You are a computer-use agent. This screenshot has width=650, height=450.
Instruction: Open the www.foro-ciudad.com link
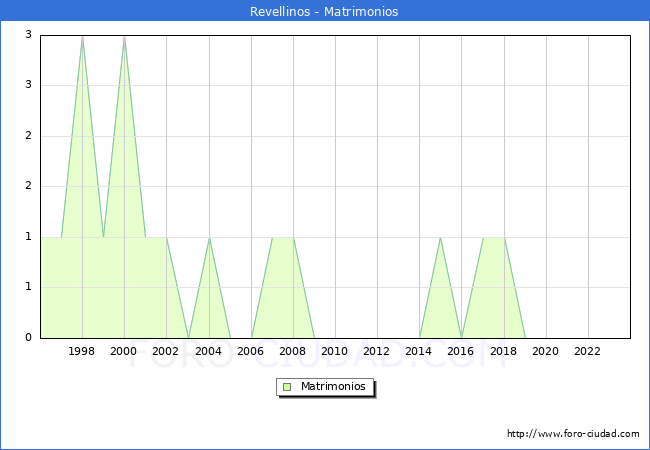pyautogui.click(x=573, y=434)
